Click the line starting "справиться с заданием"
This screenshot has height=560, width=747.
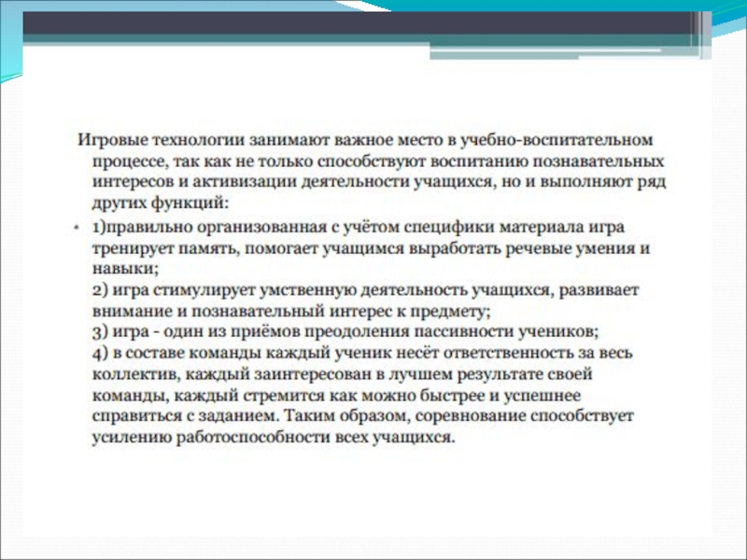pyautogui.click(x=362, y=415)
